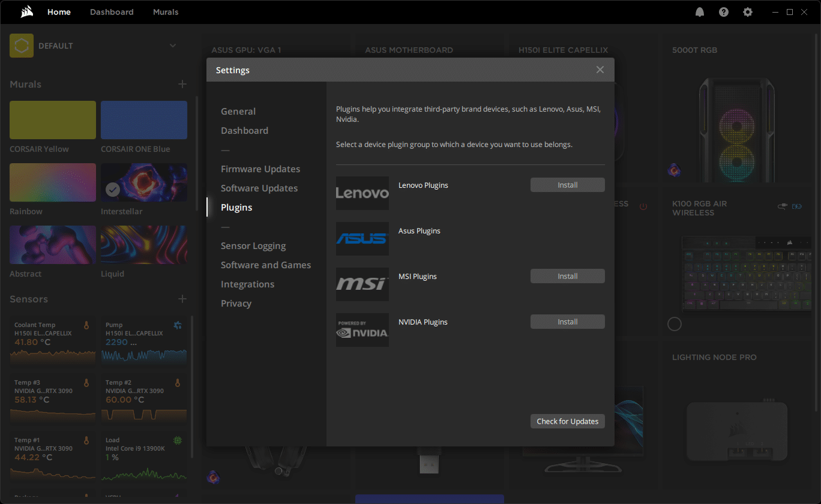
Task: Click the Temp #3 thermometer icon
Action: (x=86, y=383)
